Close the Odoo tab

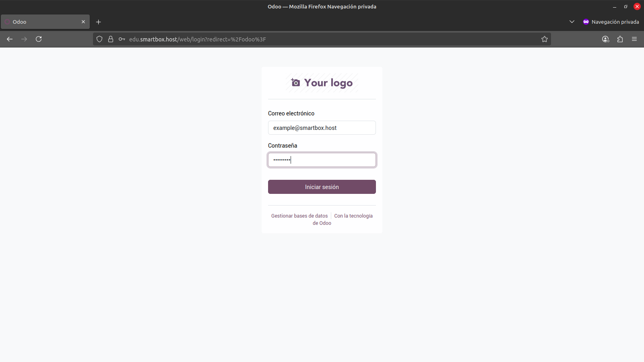[x=83, y=22]
